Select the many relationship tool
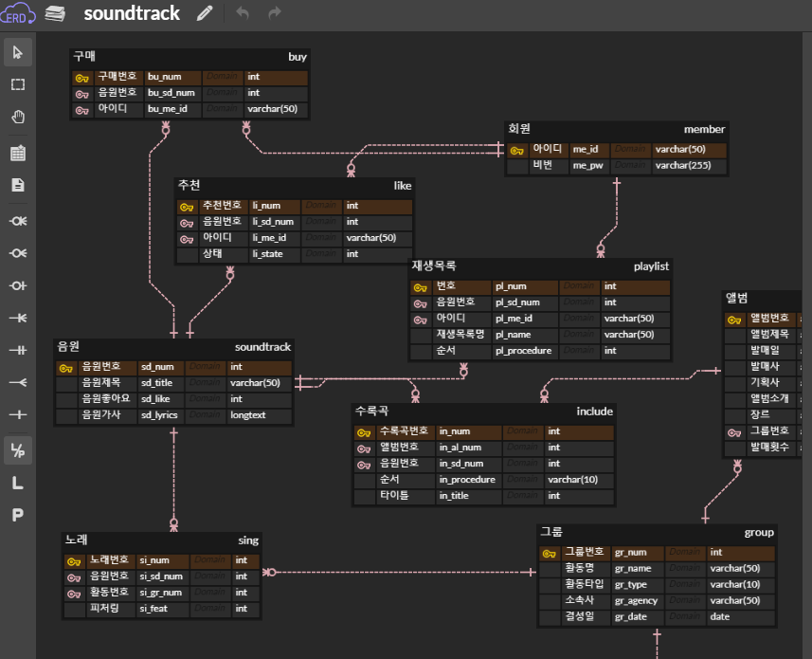The image size is (812, 659). click(x=18, y=382)
